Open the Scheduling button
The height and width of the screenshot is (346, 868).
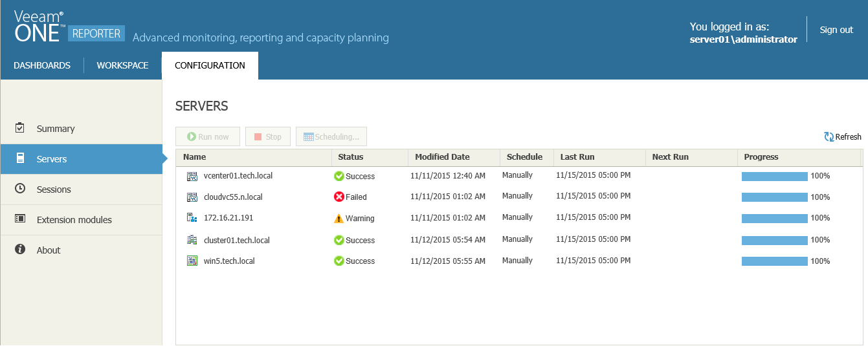(331, 136)
